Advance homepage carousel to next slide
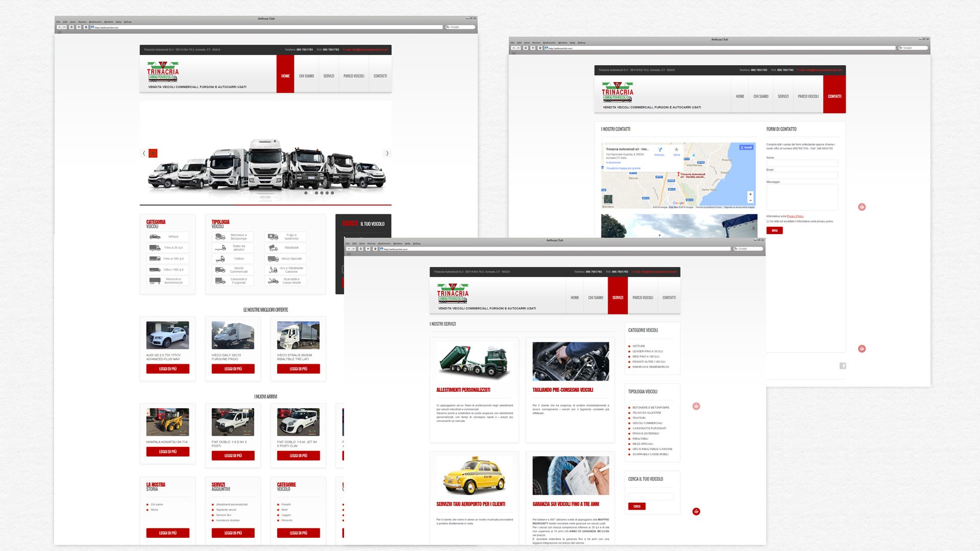 (387, 153)
